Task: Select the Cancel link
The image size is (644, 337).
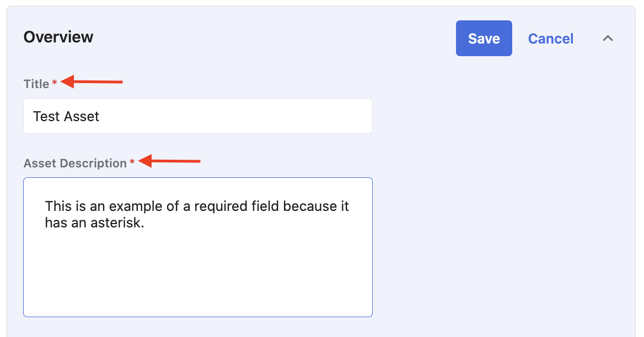Action: pyautogui.click(x=550, y=38)
